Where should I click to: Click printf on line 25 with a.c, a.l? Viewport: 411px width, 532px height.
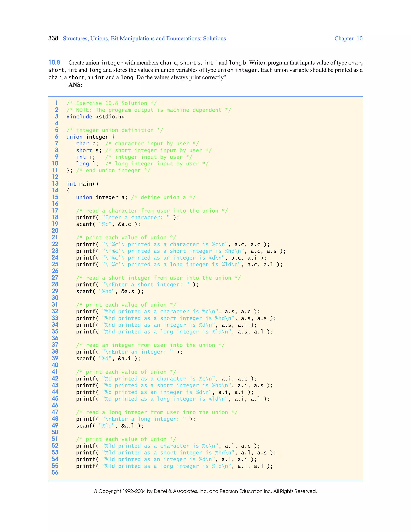pyautogui.click(x=179, y=265)
